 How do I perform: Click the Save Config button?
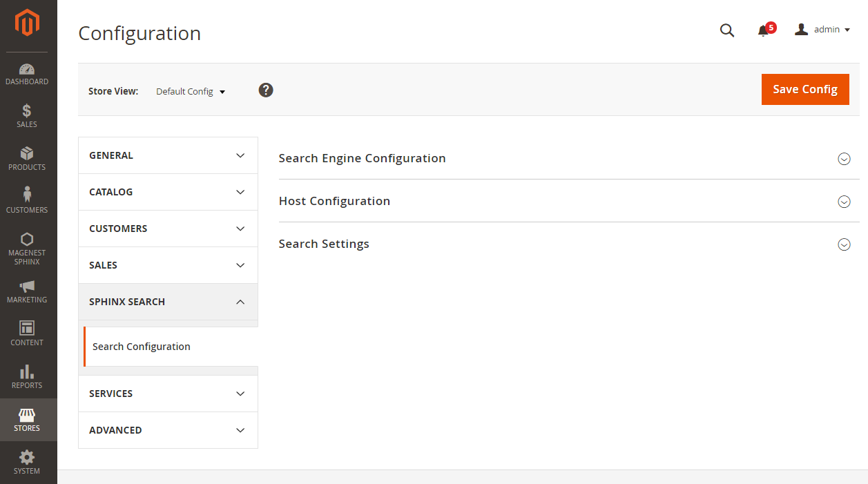[804, 89]
